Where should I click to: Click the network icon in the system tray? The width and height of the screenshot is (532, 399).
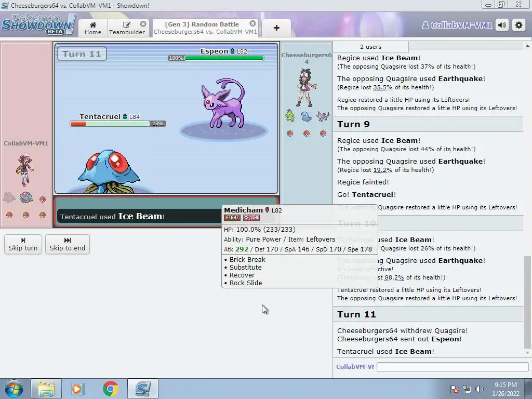[x=467, y=390]
